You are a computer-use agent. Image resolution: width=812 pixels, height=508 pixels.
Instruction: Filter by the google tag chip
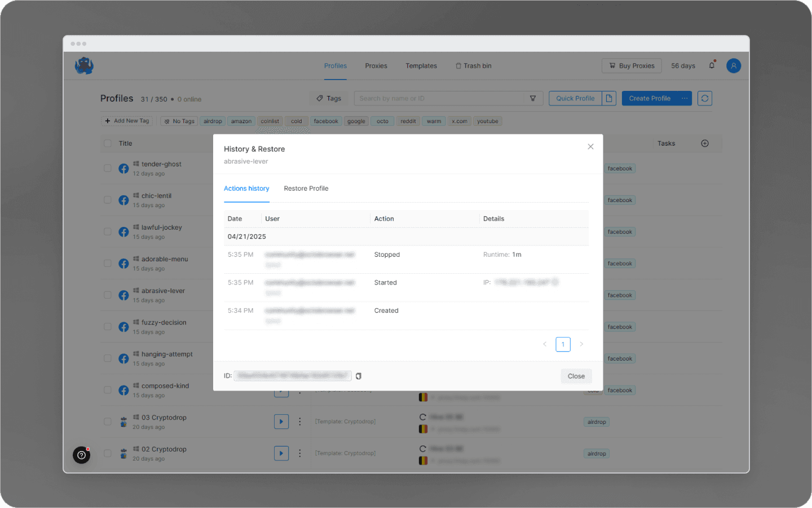tap(356, 121)
